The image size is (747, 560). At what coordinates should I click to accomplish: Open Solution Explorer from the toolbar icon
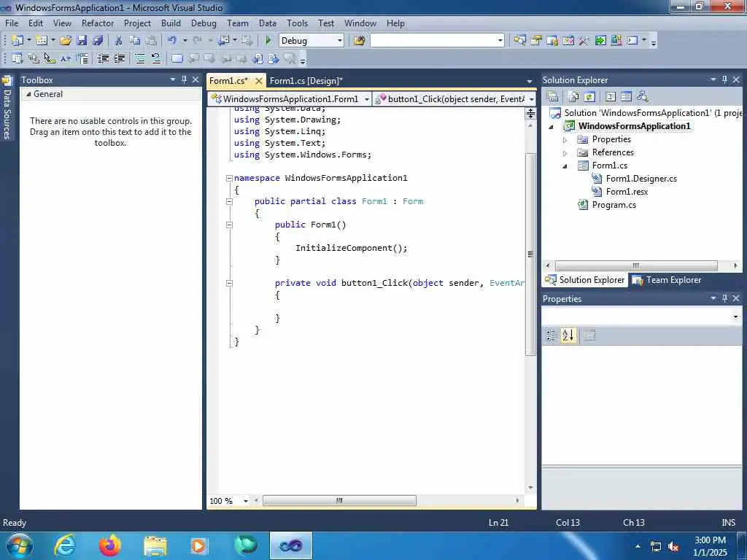(519, 41)
